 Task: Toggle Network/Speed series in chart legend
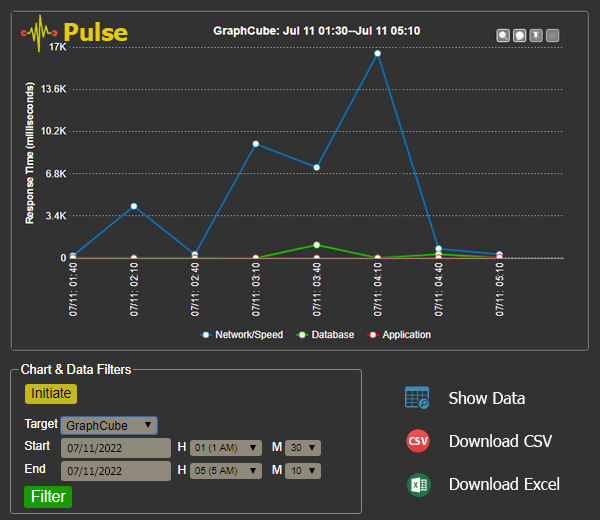click(241, 335)
